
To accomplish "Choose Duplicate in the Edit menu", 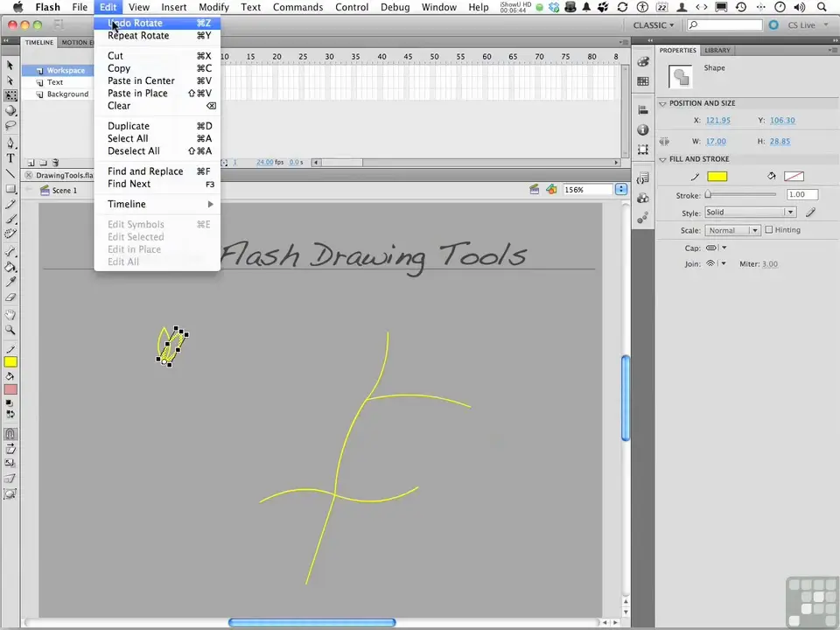I will click(157, 126).
